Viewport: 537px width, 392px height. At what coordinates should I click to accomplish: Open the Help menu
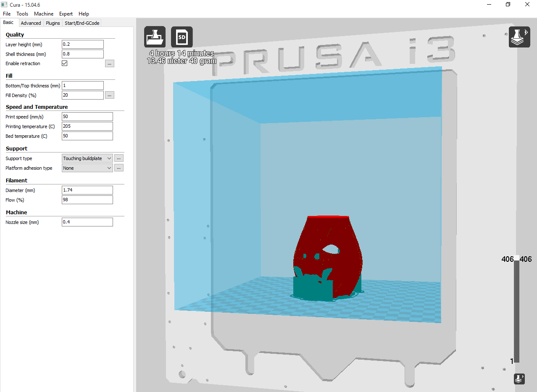[x=84, y=14]
